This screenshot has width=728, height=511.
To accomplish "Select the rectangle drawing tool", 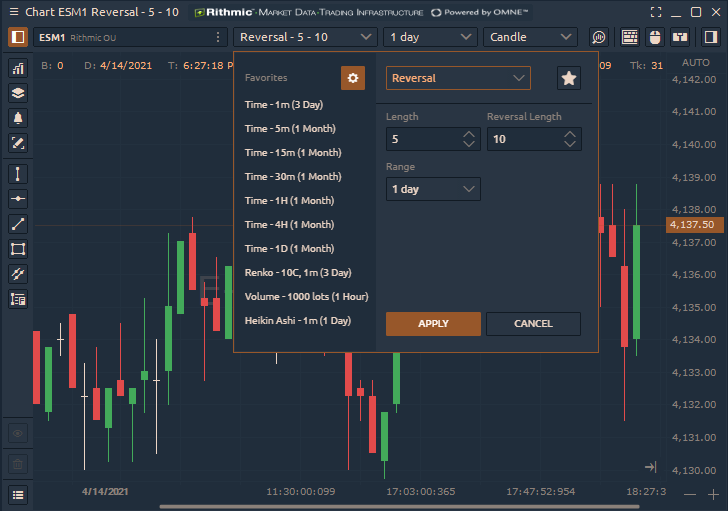I will [18, 249].
